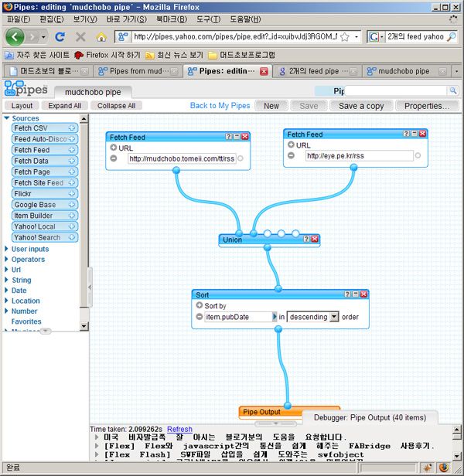This screenshot has height=476, width=464.
Task: Collapse the Sort module with minimize icon
Action: click(356, 294)
